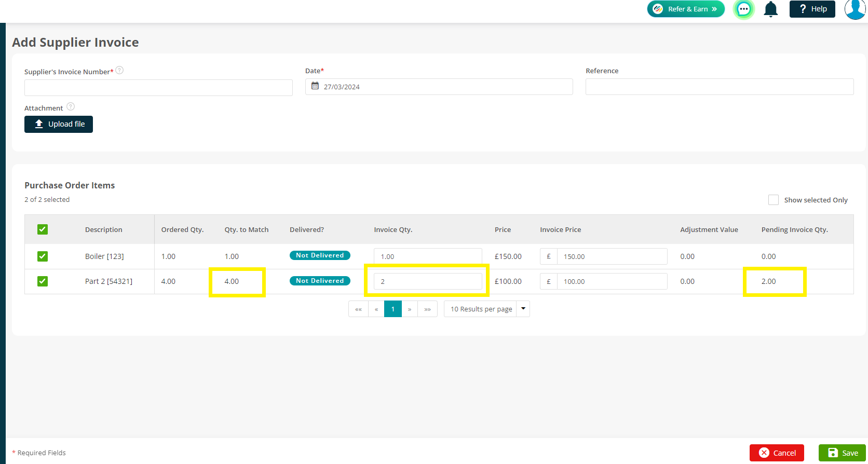The image size is (868, 464).
Task: Save the supplier invoice
Action: 842,453
